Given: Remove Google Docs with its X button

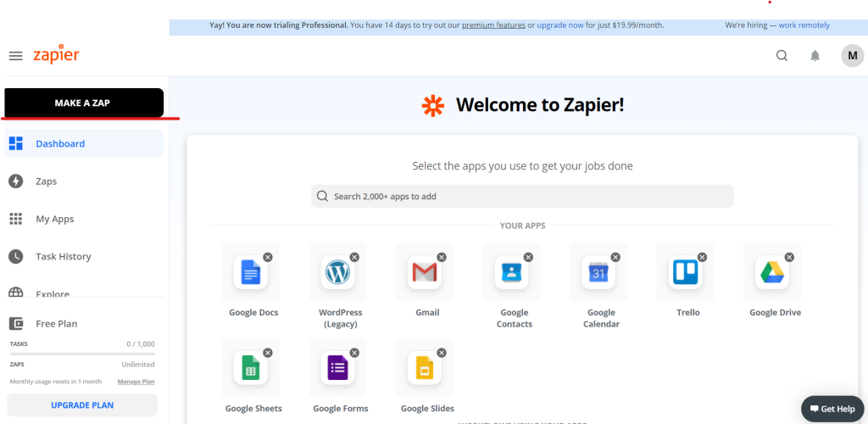Looking at the screenshot, I should (268, 257).
